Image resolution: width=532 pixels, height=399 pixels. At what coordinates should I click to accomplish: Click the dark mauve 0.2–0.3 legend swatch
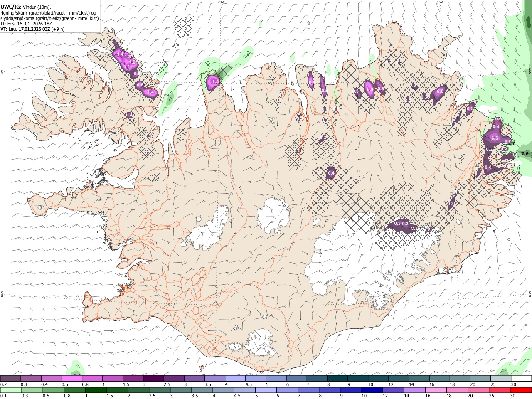10,379
